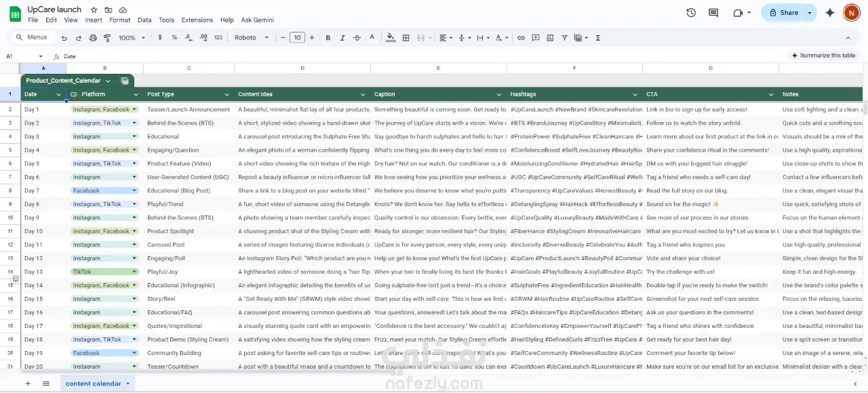Open the table views dropdown in toolbar

click(580, 38)
